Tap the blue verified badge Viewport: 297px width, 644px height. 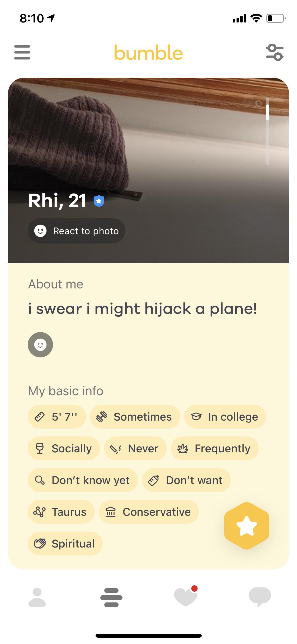(99, 201)
